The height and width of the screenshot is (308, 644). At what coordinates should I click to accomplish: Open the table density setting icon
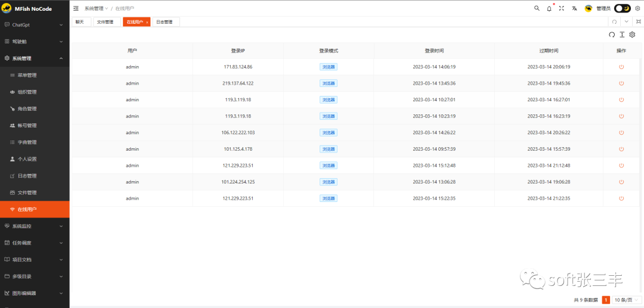(622, 35)
